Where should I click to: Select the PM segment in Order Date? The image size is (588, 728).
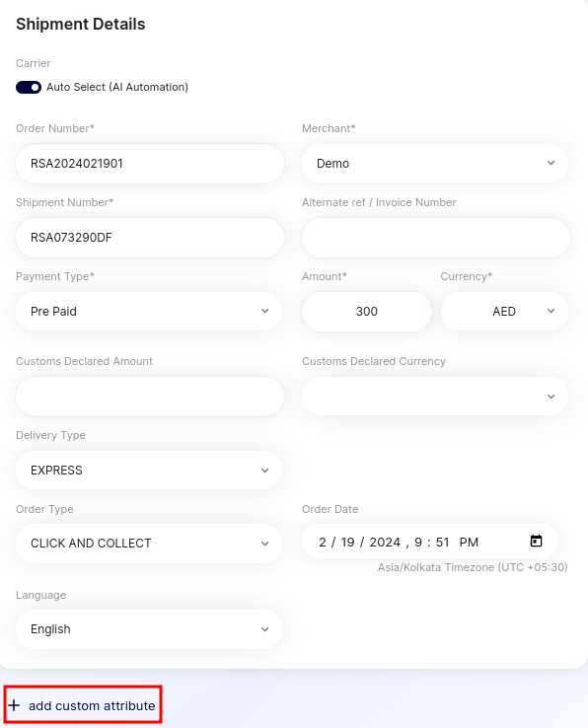(469, 543)
